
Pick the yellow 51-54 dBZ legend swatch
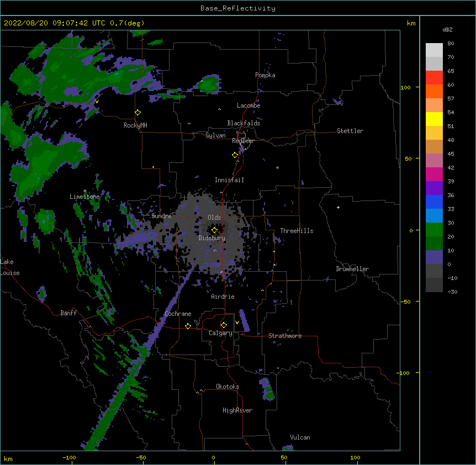434,119
